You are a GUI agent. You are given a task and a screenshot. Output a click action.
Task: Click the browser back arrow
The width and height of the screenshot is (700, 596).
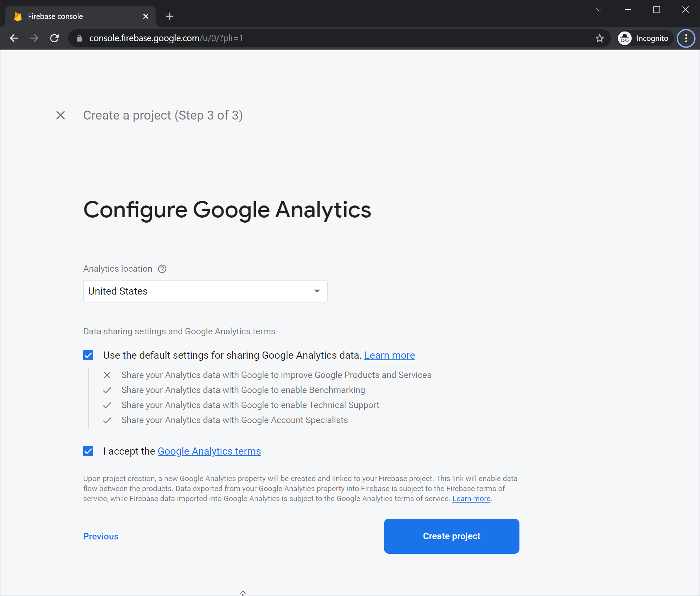(x=14, y=38)
